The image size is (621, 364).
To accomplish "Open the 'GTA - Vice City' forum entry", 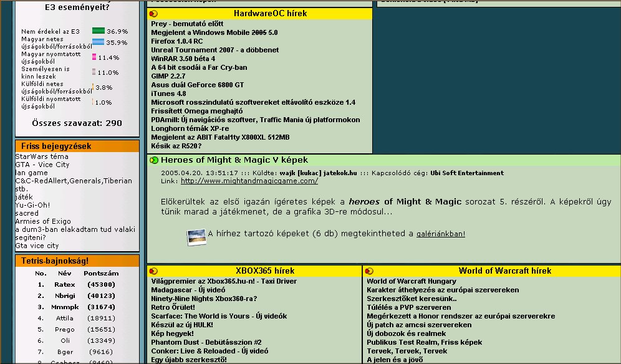I will 42,165.
